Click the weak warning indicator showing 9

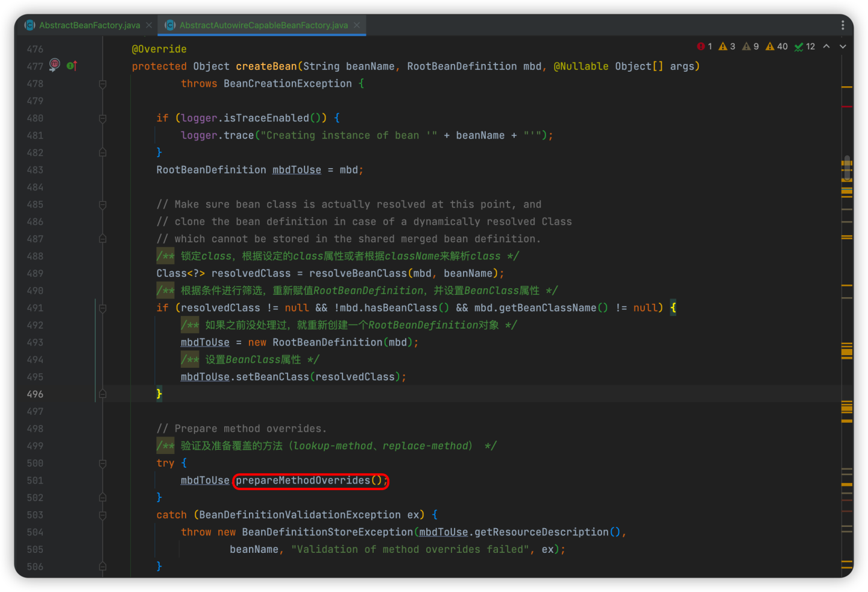pyautogui.click(x=750, y=46)
